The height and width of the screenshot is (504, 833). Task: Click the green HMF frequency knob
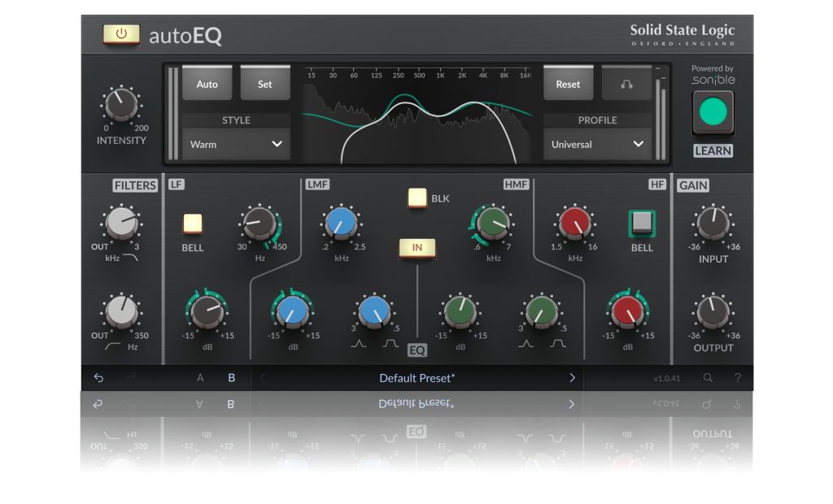coord(493,223)
